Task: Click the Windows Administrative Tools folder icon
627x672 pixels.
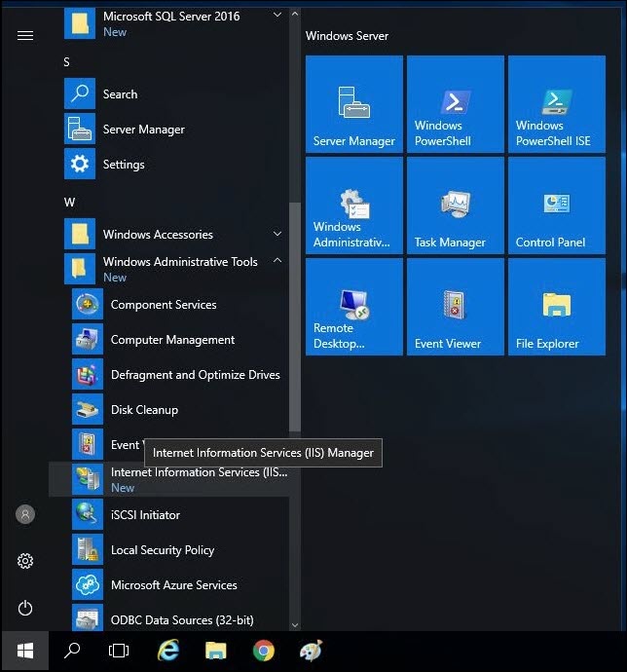Action: click(x=80, y=269)
